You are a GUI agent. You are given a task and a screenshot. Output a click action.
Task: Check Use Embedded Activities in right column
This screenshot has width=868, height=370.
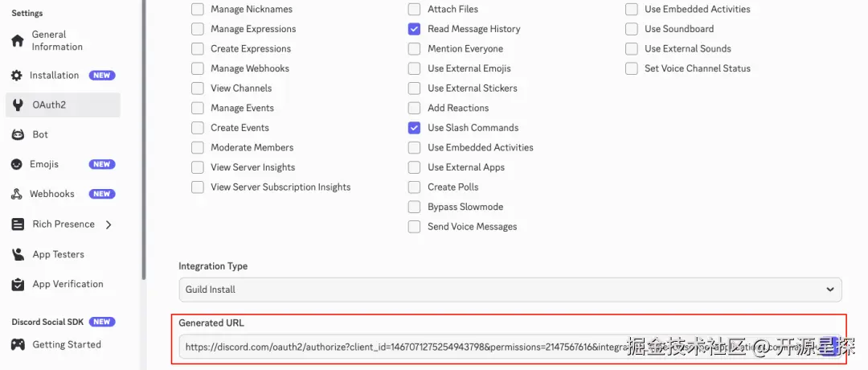[631, 9]
